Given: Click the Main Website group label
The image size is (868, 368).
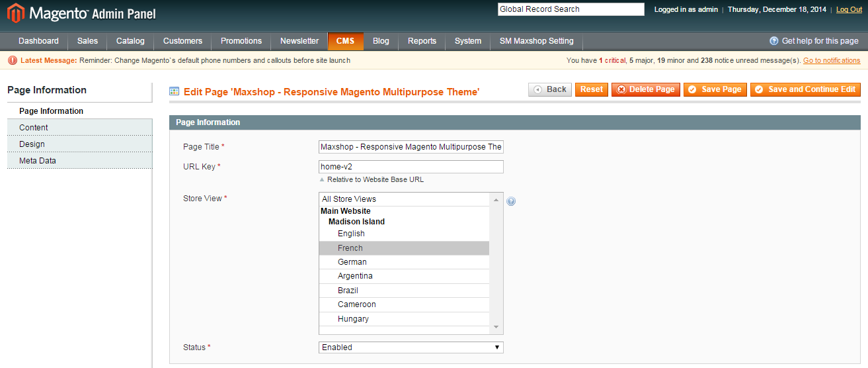Looking at the screenshot, I should point(346,211).
